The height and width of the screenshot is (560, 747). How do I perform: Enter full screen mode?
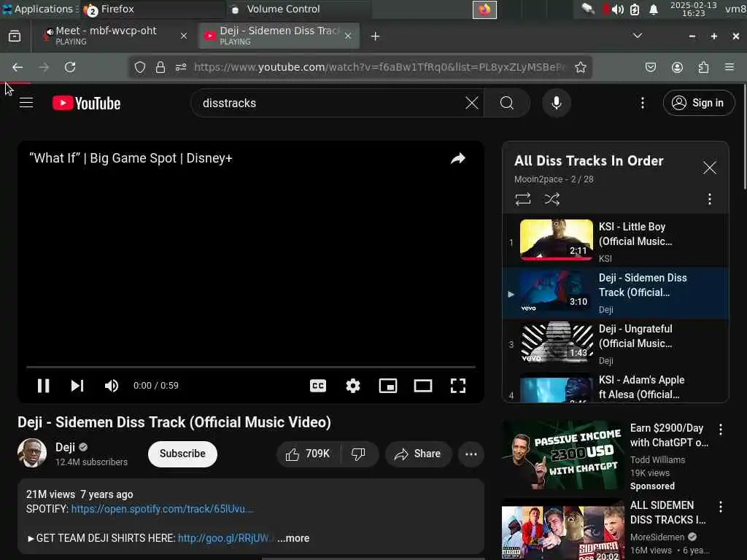pos(458,385)
